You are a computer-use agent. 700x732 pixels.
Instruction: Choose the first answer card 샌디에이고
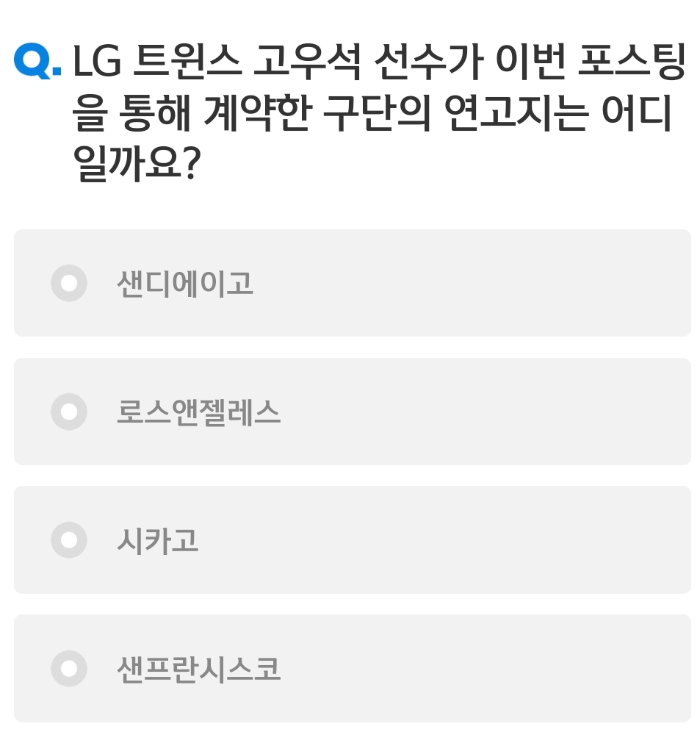(x=353, y=283)
